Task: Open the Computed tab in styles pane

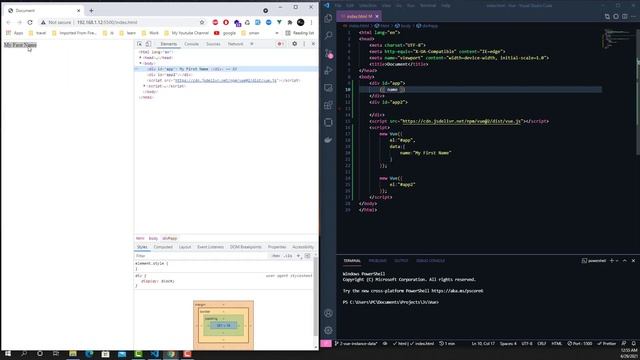Action: tap(163, 247)
